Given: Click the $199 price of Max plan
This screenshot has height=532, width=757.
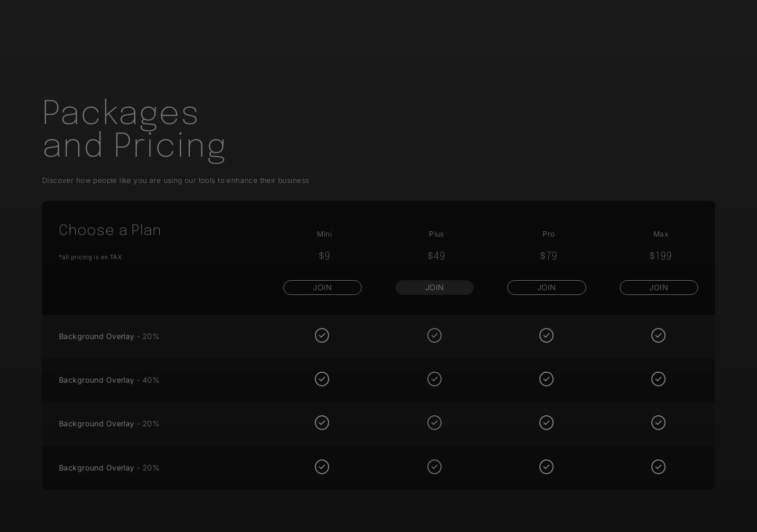Looking at the screenshot, I should tap(660, 256).
